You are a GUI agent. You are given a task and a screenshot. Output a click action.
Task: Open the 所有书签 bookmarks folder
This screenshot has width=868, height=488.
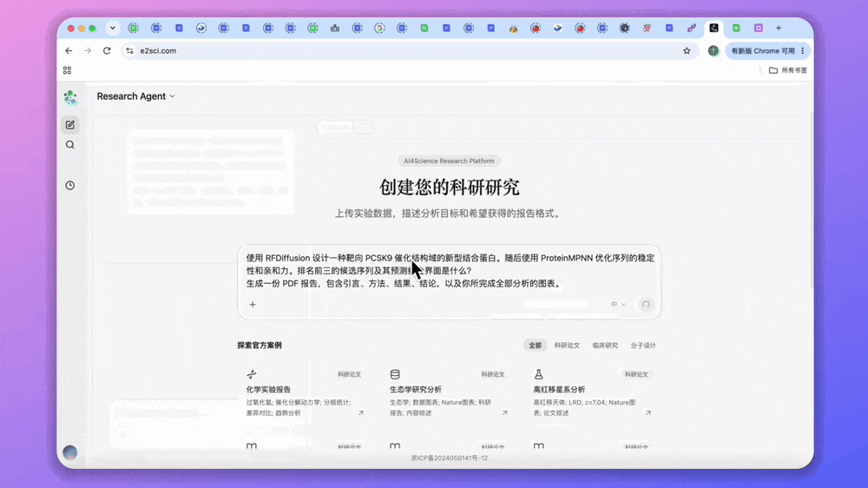(788, 70)
